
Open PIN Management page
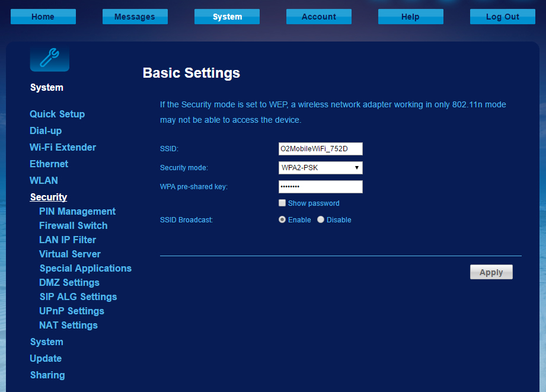[77, 211]
